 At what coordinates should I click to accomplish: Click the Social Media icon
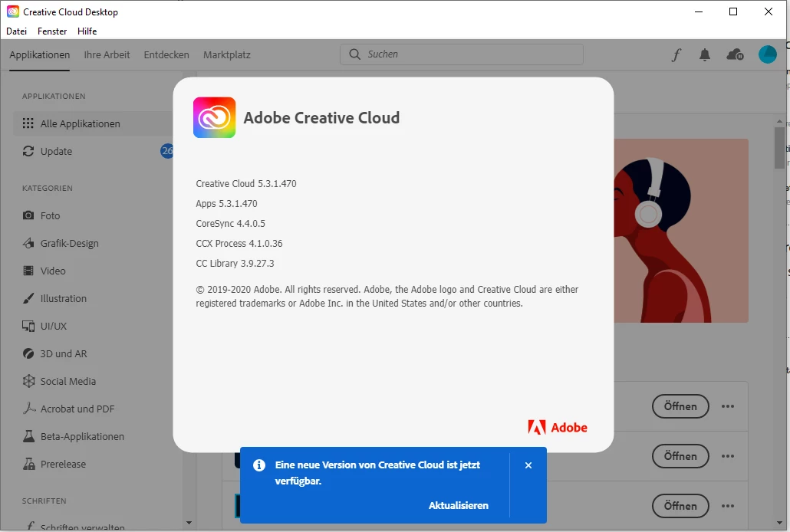28,381
